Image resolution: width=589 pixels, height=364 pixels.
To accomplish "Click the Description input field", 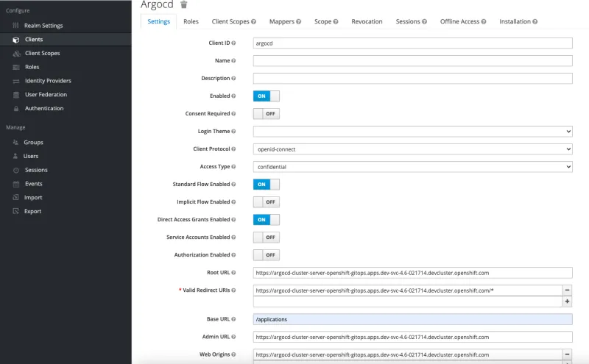I will 413,79.
